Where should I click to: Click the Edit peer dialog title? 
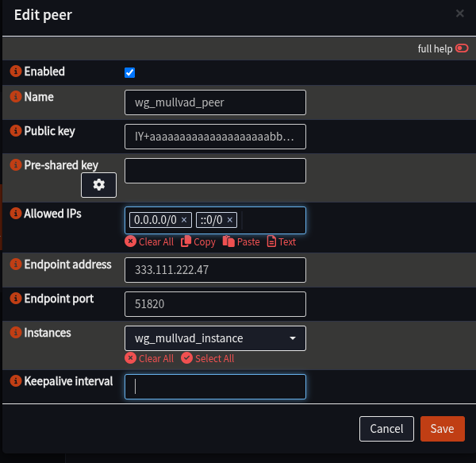click(43, 15)
